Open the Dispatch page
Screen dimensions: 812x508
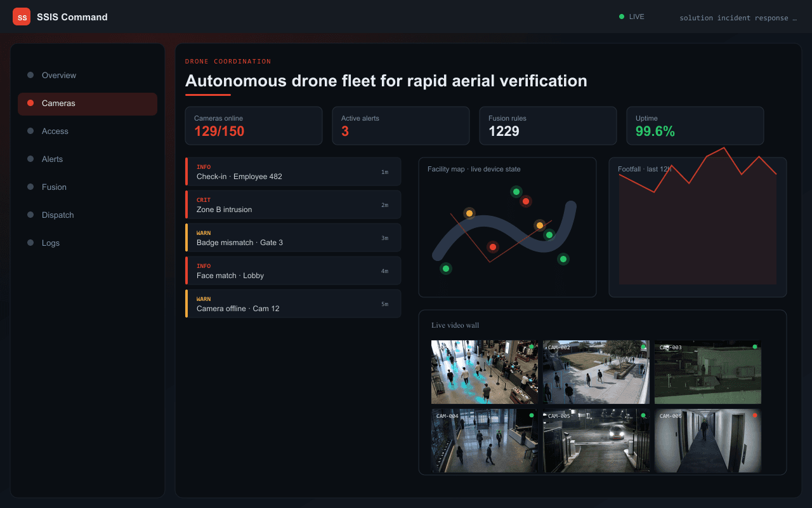tap(88, 215)
